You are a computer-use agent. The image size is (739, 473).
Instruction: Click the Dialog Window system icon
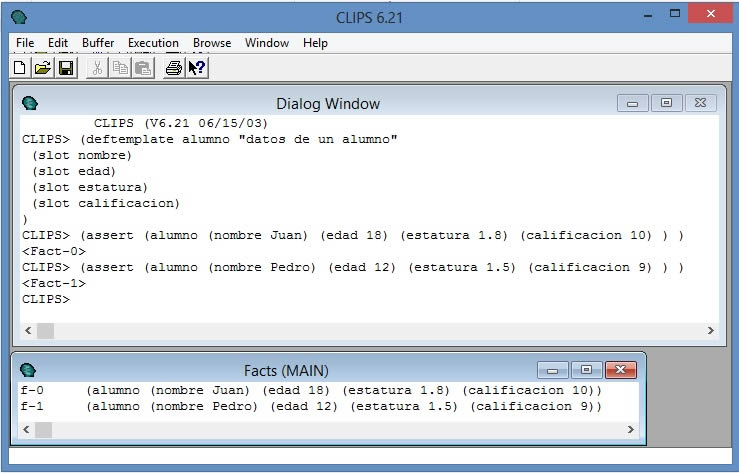tap(30, 103)
